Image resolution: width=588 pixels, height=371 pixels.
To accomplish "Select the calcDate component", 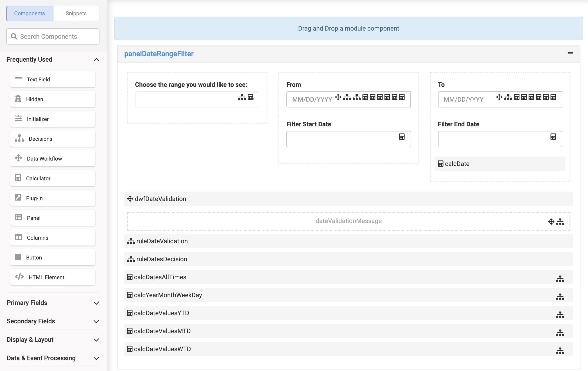I will 500,164.
